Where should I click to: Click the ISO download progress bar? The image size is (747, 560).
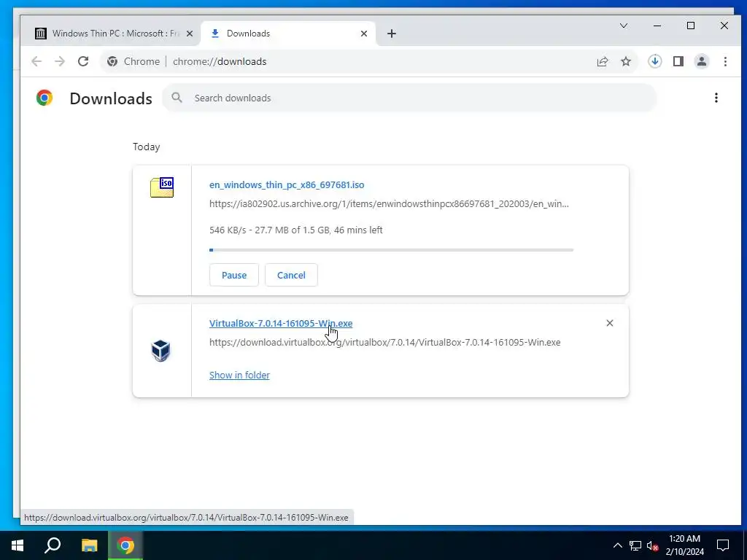coord(391,250)
